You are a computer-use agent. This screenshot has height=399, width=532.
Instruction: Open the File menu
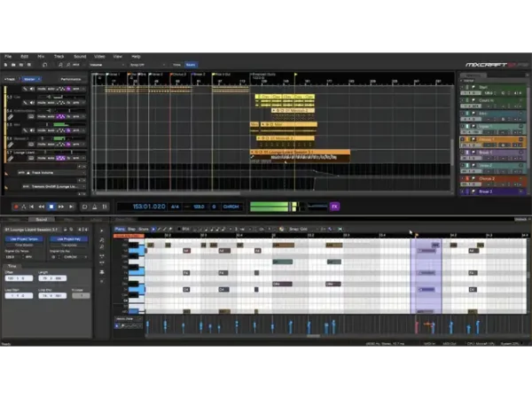click(8, 57)
